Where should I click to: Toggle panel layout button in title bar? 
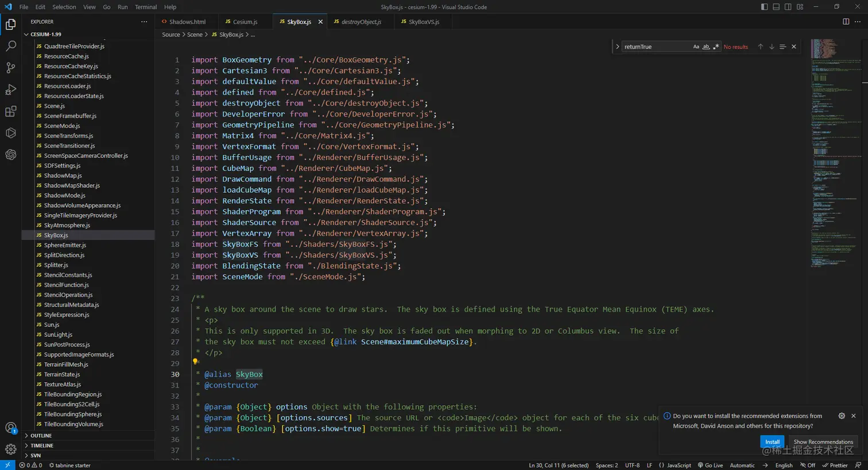point(776,7)
